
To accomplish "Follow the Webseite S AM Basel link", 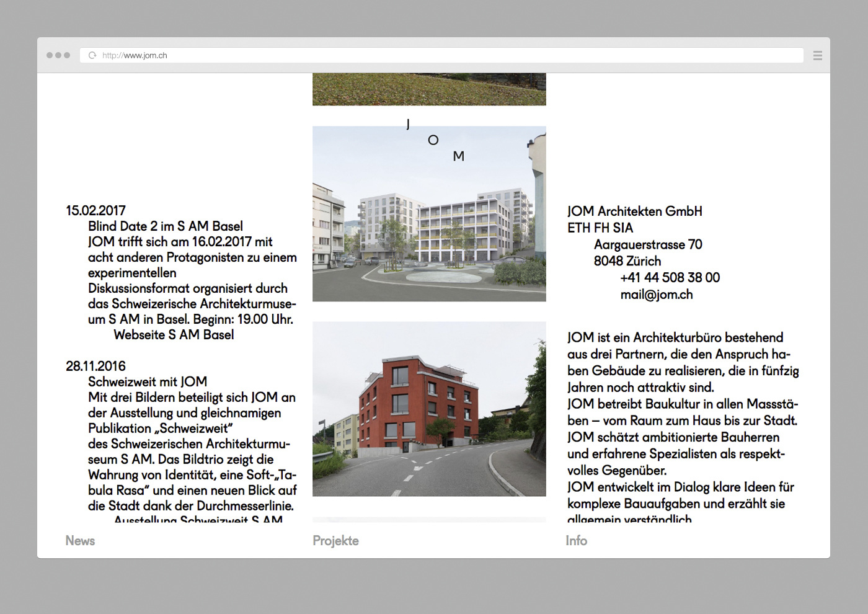I will tap(174, 335).
